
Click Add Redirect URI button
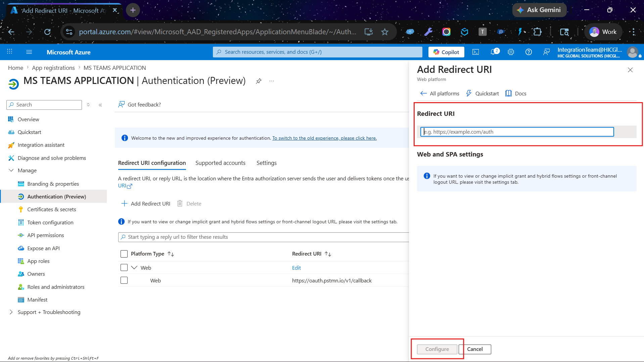coord(146,203)
